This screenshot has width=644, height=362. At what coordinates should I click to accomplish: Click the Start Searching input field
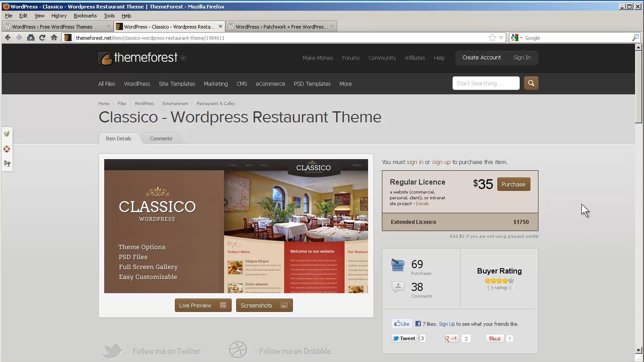[486, 83]
